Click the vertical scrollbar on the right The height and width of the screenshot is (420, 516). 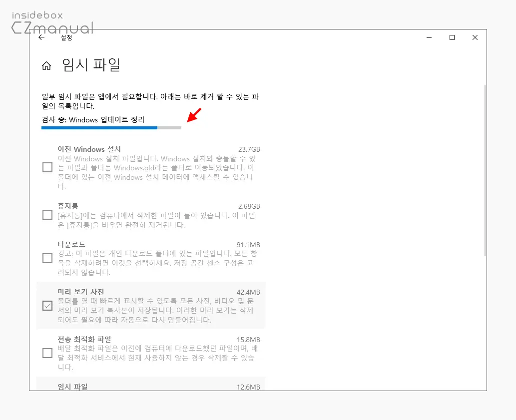(x=485, y=170)
